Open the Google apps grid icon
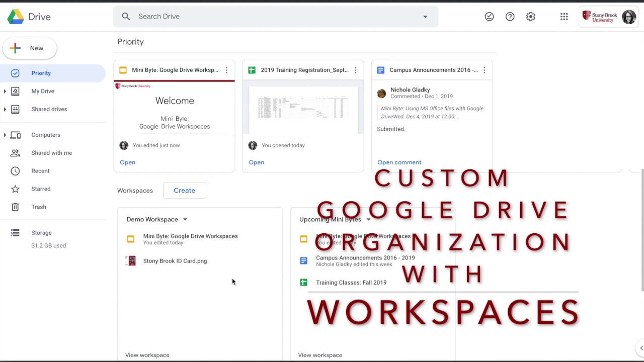Screen dimensions: 644x362 [564, 17]
